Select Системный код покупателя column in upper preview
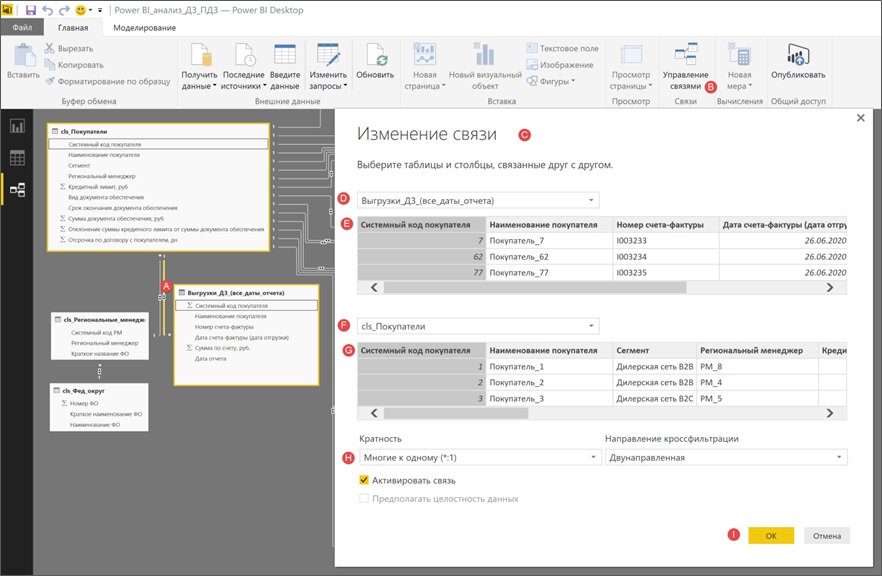This screenshot has width=882, height=576. (x=421, y=224)
